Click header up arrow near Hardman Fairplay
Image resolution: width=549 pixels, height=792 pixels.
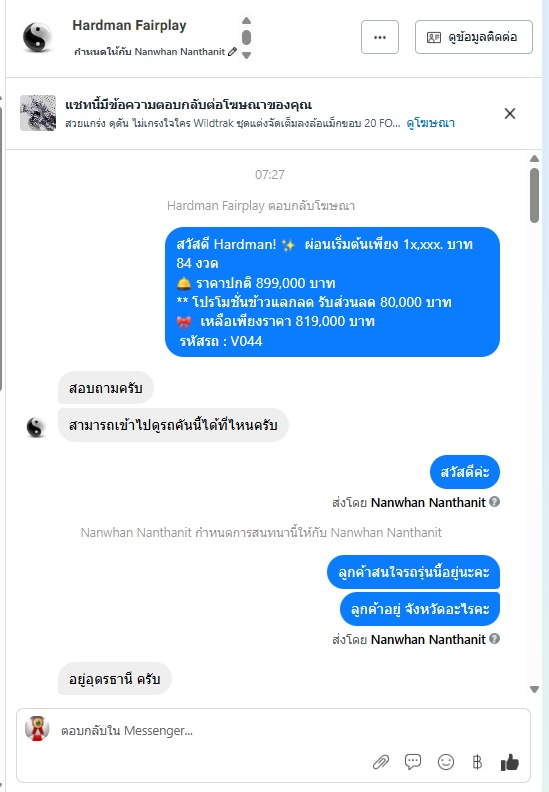pyautogui.click(x=246, y=21)
